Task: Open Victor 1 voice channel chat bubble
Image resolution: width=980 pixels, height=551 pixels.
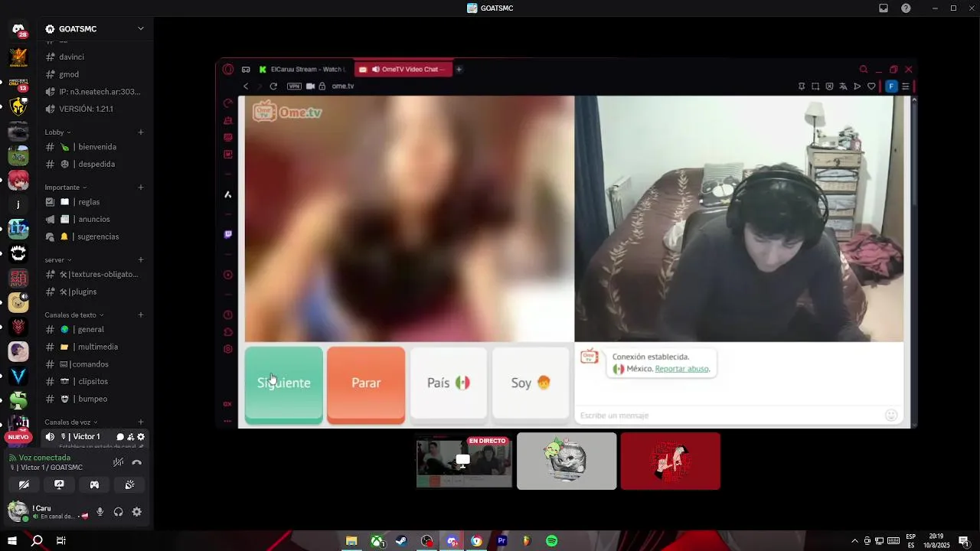Action: 120,437
